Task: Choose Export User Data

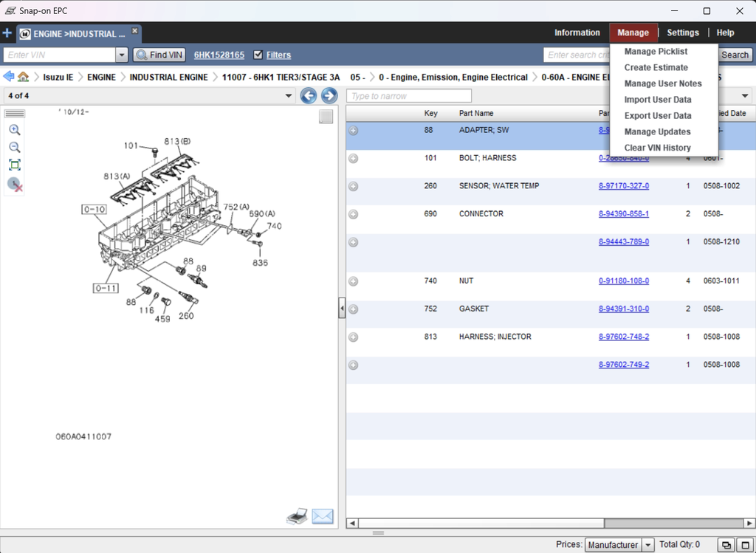Action: [x=658, y=116]
